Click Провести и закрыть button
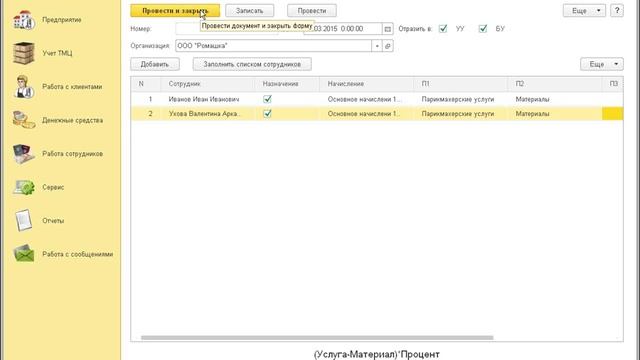Viewport: 640px width, 360px height. 175,11
